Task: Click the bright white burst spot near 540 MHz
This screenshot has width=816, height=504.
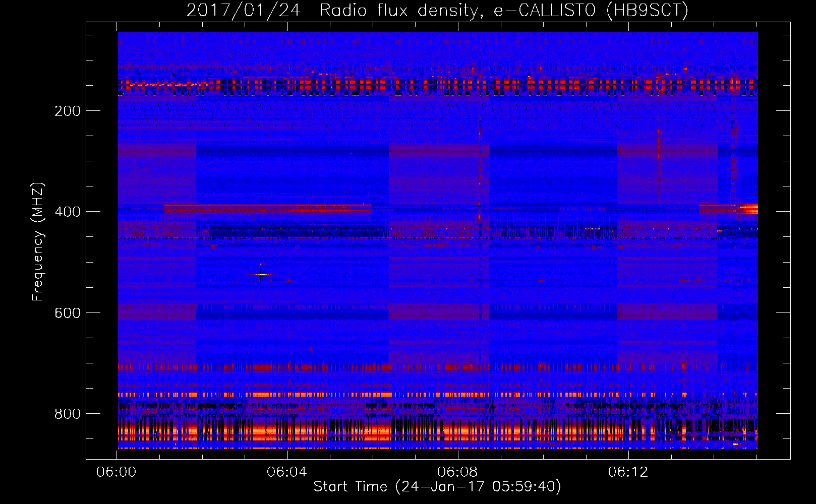Action: (x=261, y=274)
